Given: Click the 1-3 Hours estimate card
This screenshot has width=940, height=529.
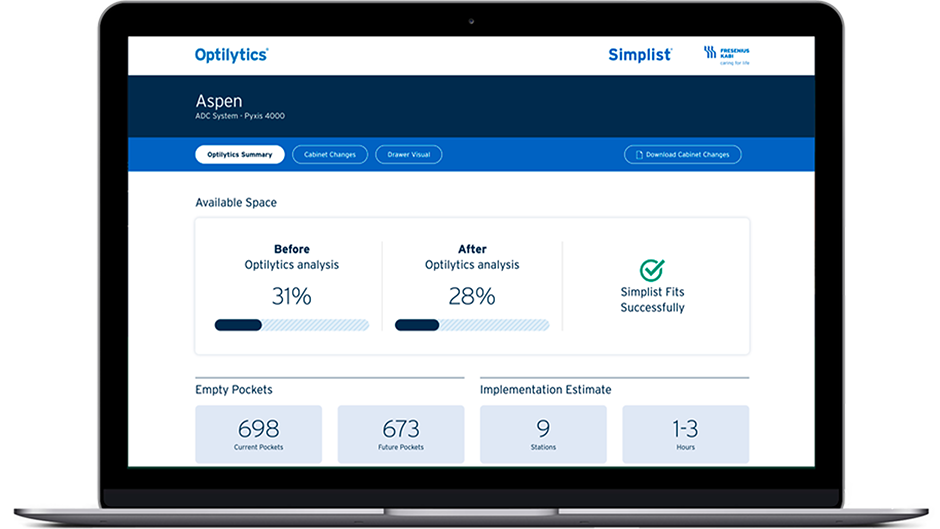Looking at the screenshot, I should coord(685,433).
